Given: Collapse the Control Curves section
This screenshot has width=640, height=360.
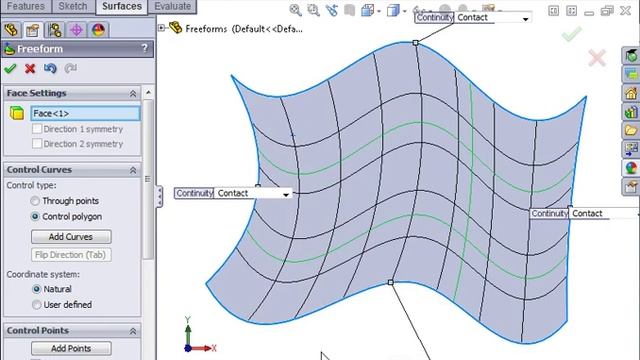Looking at the screenshot, I should tap(133, 170).
